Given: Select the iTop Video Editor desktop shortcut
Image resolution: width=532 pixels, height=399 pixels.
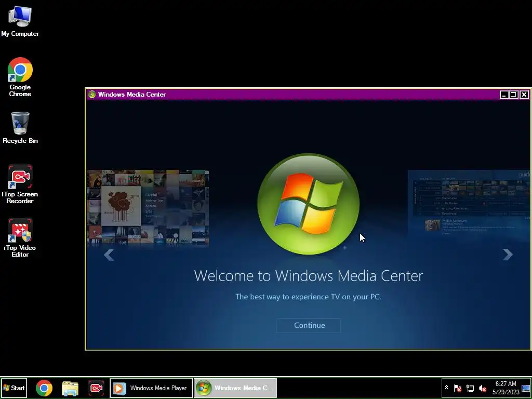Looking at the screenshot, I should click(20, 237).
